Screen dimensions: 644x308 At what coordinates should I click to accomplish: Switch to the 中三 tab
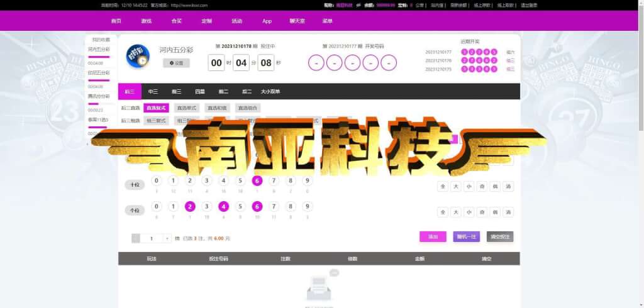tap(153, 92)
